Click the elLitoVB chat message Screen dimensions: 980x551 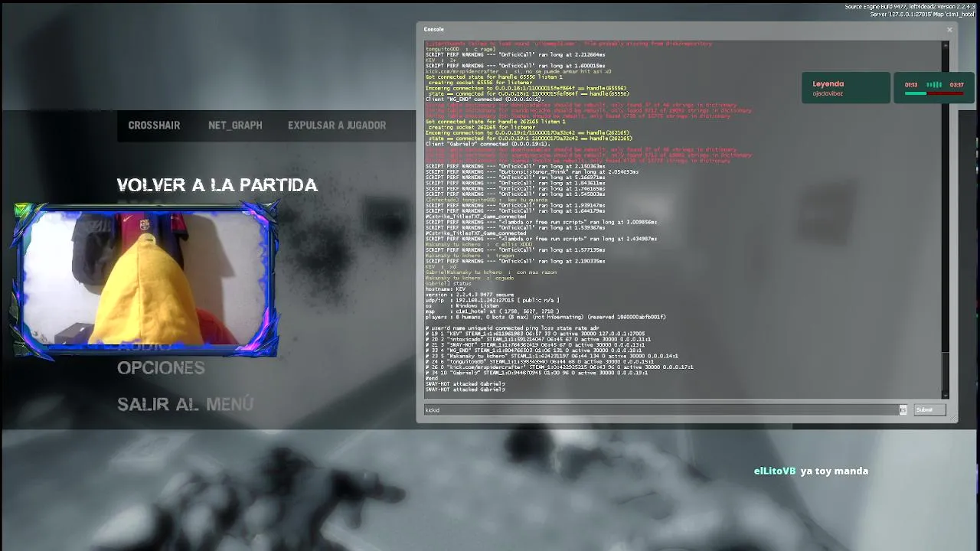(x=811, y=471)
